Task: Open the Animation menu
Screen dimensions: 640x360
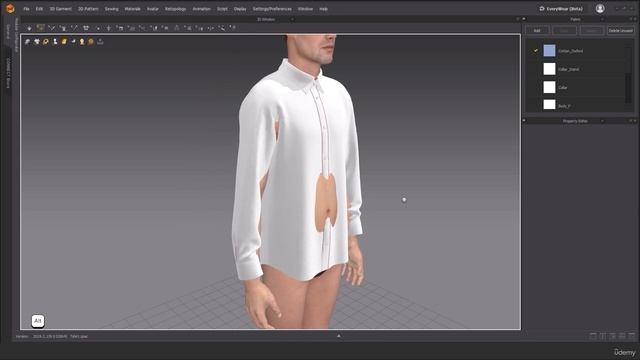Action: click(202, 9)
